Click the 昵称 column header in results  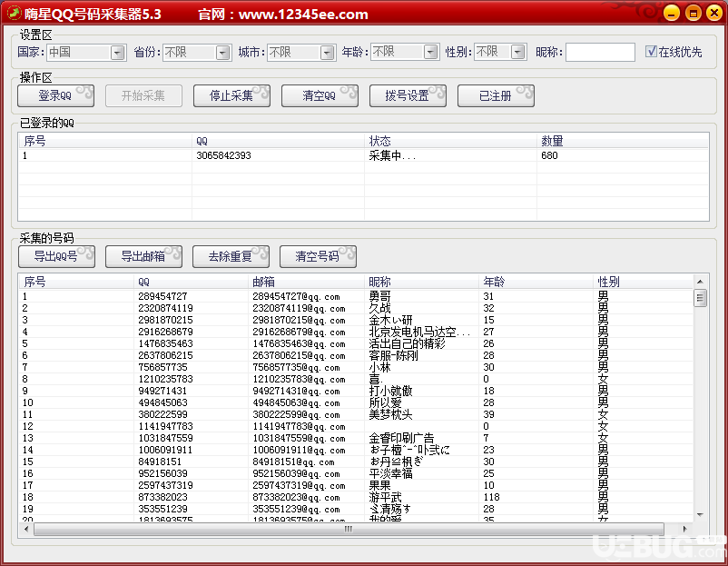coord(420,282)
